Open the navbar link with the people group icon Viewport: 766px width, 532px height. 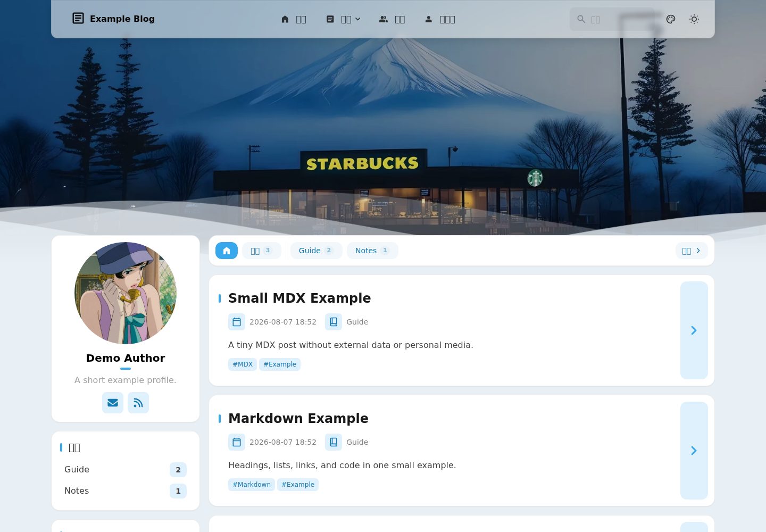(x=392, y=19)
